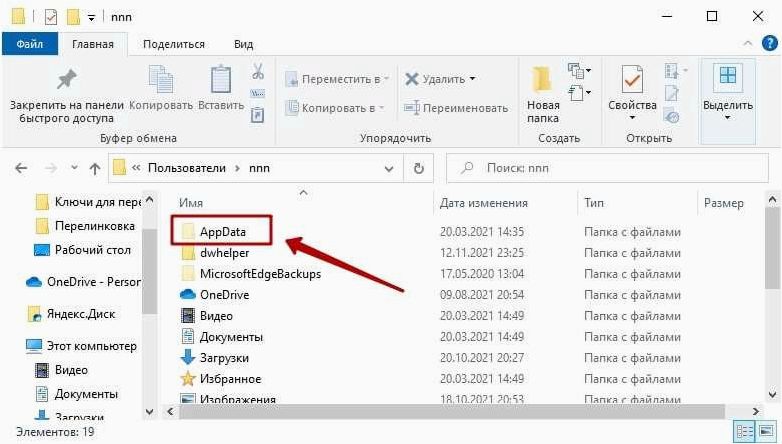Select the AppData folder
The width and height of the screenshot is (782, 444).
[223, 232]
